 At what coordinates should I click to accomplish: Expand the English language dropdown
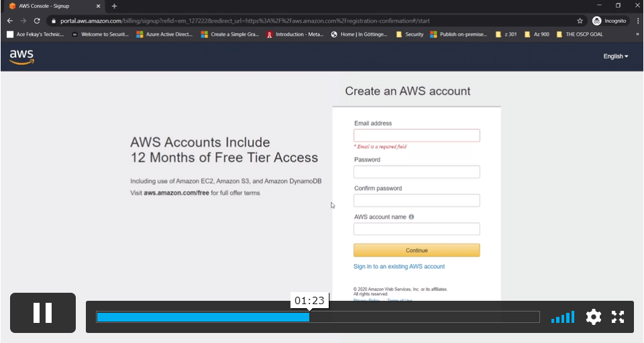pos(616,56)
